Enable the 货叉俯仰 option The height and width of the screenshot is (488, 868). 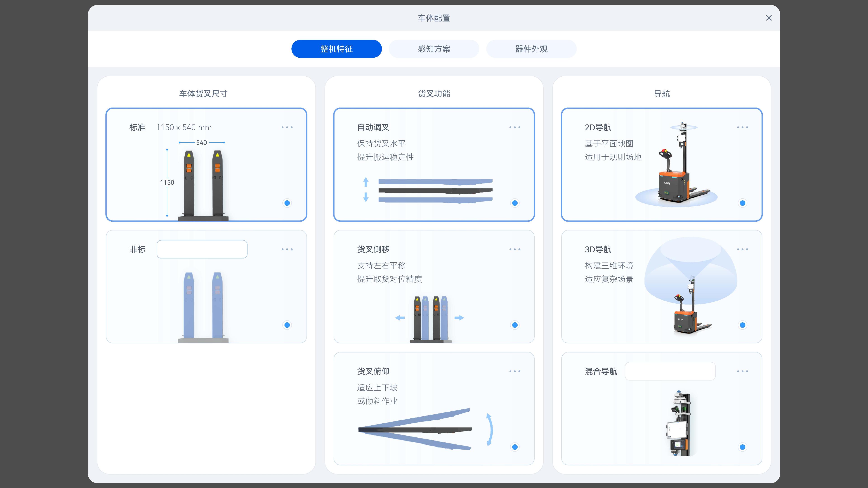tap(514, 447)
